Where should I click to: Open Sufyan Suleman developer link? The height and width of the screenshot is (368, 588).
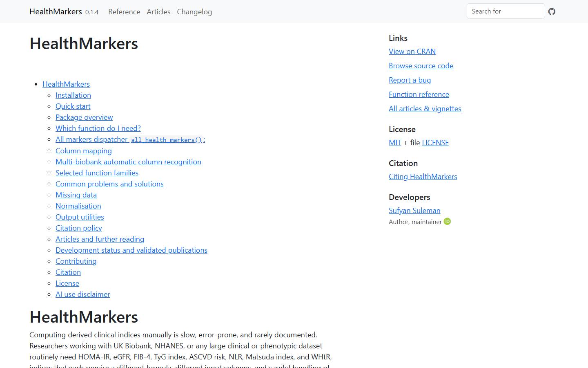[x=414, y=211]
